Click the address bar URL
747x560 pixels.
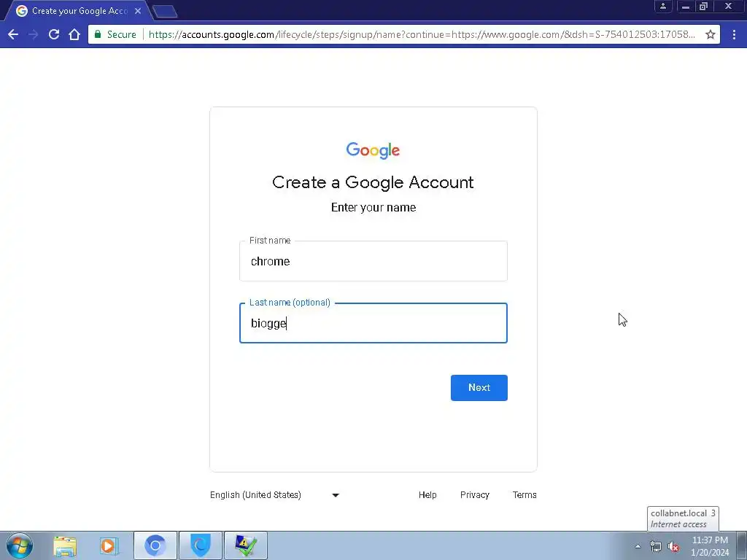(x=422, y=34)
